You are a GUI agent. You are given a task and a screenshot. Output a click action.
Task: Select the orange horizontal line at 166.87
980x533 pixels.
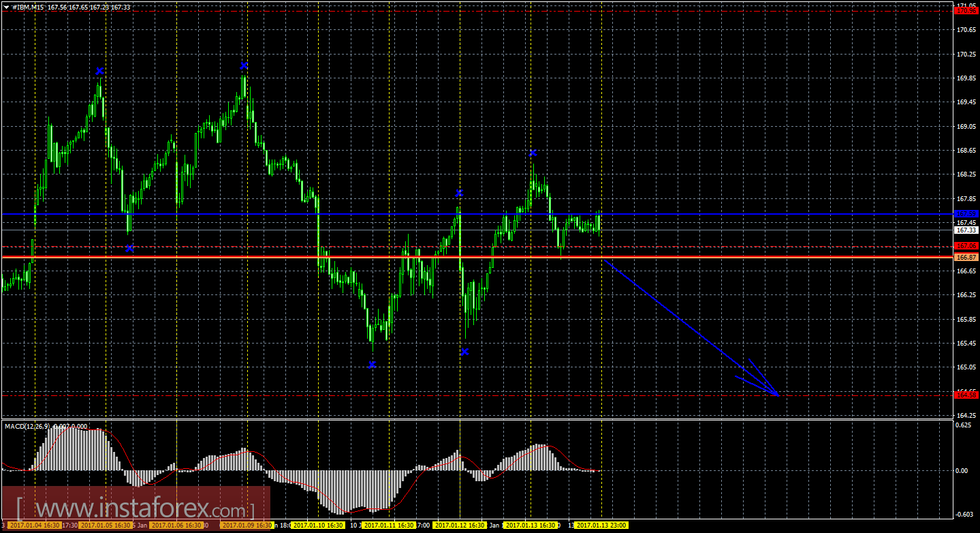point(477,257)
